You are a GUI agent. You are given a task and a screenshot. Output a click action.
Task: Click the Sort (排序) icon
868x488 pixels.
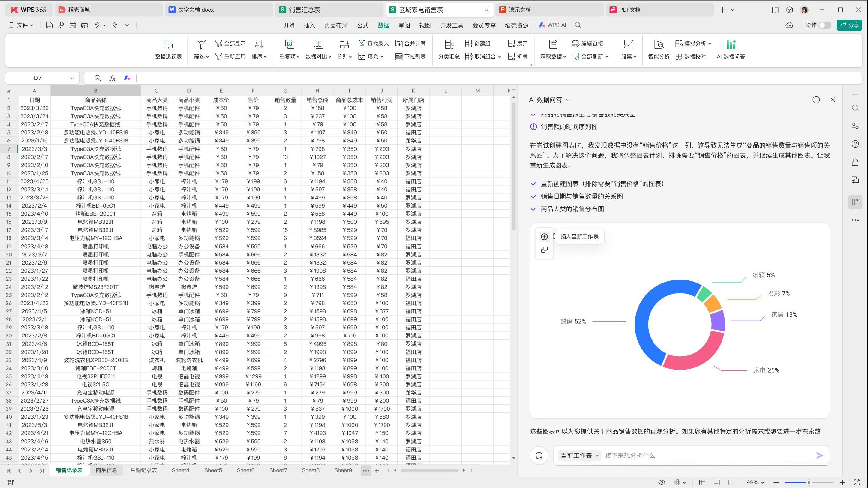tap(259, 44)
